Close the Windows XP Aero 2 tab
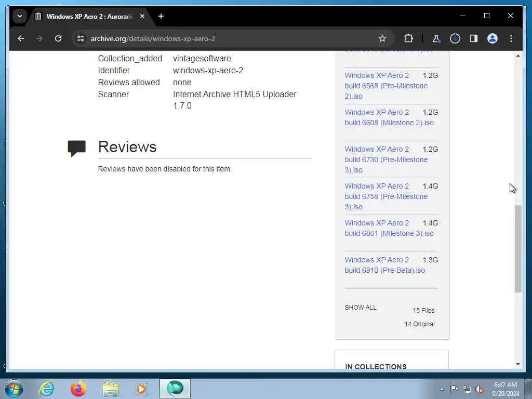 [x=142, y=16]
